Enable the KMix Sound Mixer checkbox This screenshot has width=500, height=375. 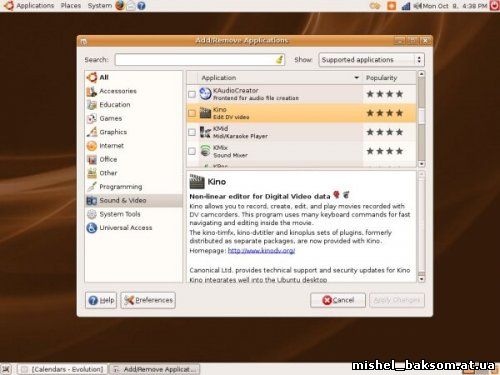tap(192, 151)
